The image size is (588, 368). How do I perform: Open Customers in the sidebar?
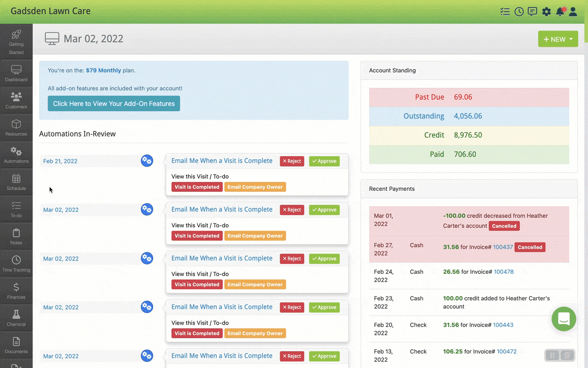click(16, 101)
